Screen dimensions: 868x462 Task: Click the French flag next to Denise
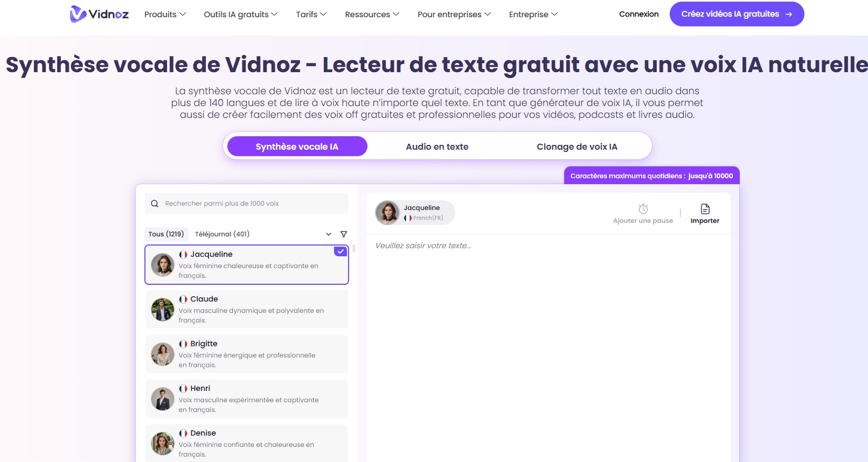(183, 433)
